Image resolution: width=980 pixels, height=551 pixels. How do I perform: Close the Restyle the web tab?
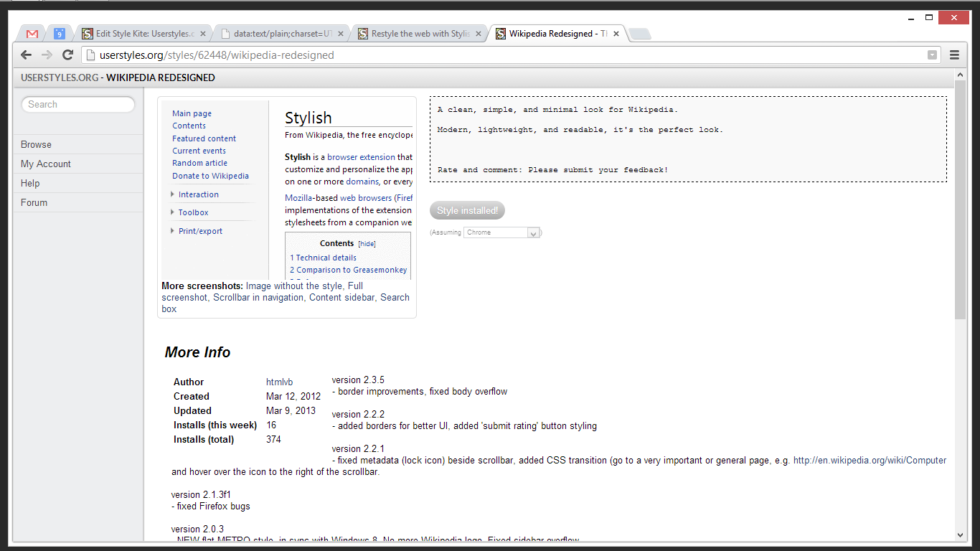(479, 34)
